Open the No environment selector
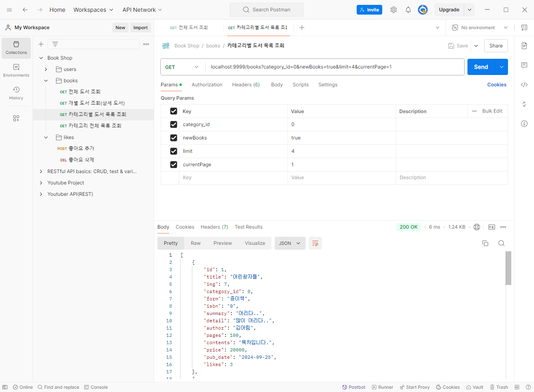This screenshot has height=392, width=534. 480,28
